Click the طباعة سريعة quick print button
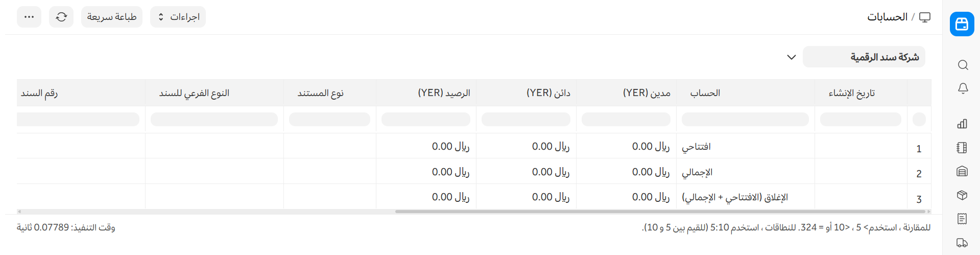980x255 pixels. coord(112,17)
